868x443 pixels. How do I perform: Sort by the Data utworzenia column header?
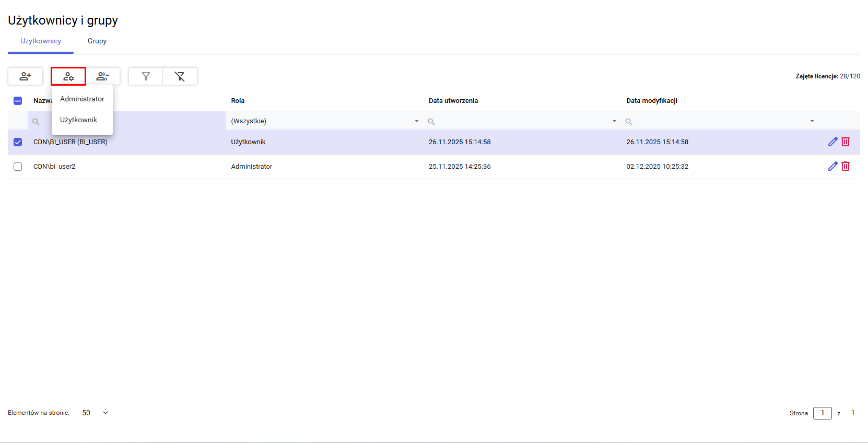coord(453,101)
